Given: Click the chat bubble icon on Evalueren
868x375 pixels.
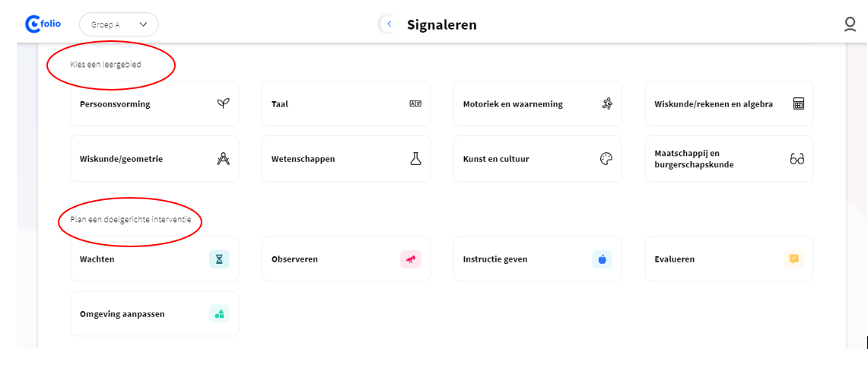Looking at the screenshot, I should pos(793,259).
